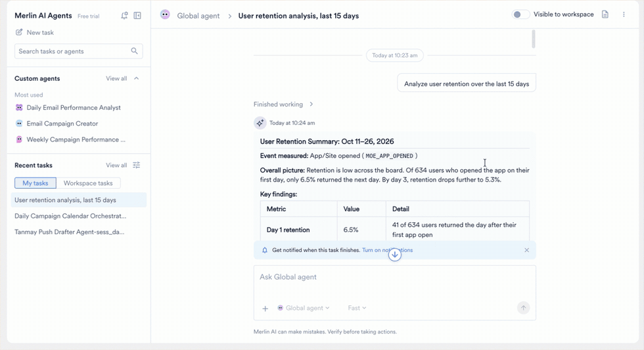
Task: Click the page title in breadcrumb
Action: (x=298, y=16)
